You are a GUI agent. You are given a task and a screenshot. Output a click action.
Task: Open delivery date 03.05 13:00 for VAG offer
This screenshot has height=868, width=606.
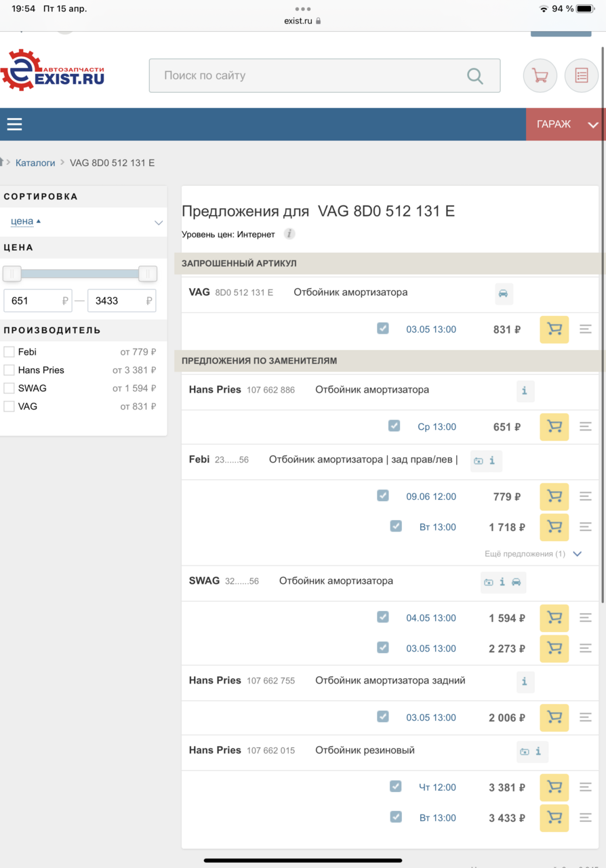(x=431, y=330)
